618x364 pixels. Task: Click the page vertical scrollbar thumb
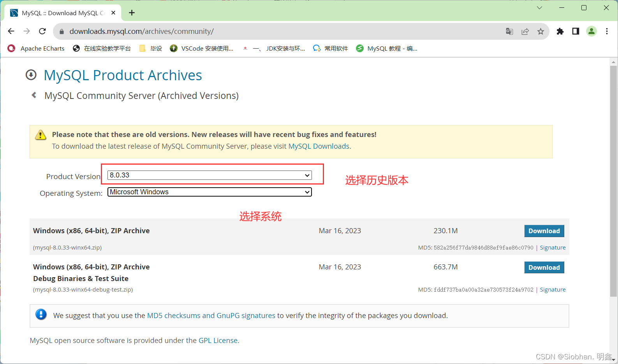613,181
